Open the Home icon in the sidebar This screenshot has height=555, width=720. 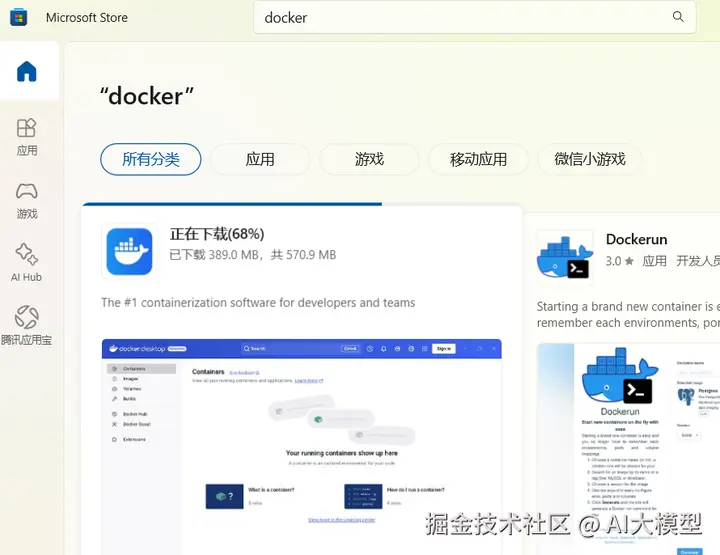pyautogui.click(x=27, y=72)
